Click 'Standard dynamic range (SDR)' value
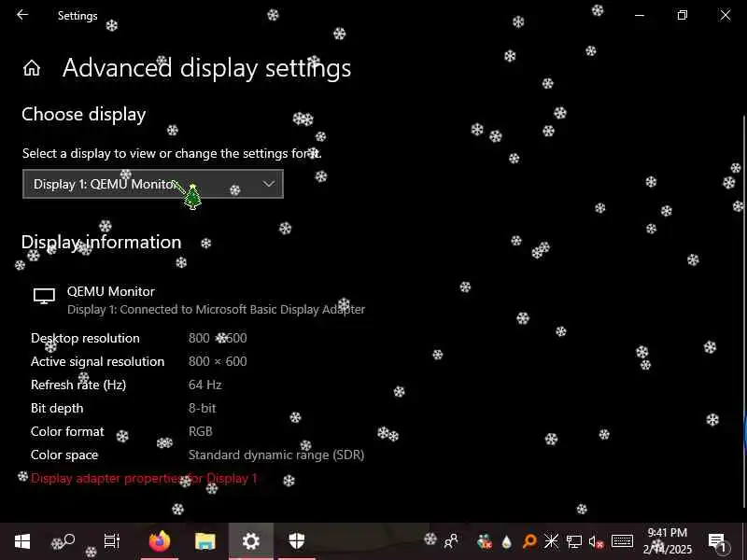The width and height of the screenshot is (747, 560). tap(276, 455)
